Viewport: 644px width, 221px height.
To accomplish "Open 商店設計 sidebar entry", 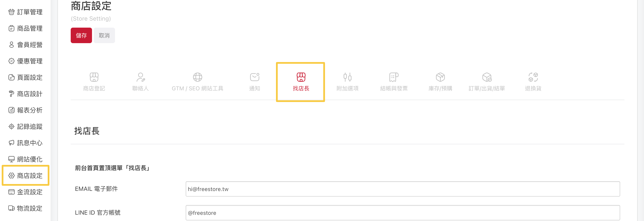I will coord(30,94).
